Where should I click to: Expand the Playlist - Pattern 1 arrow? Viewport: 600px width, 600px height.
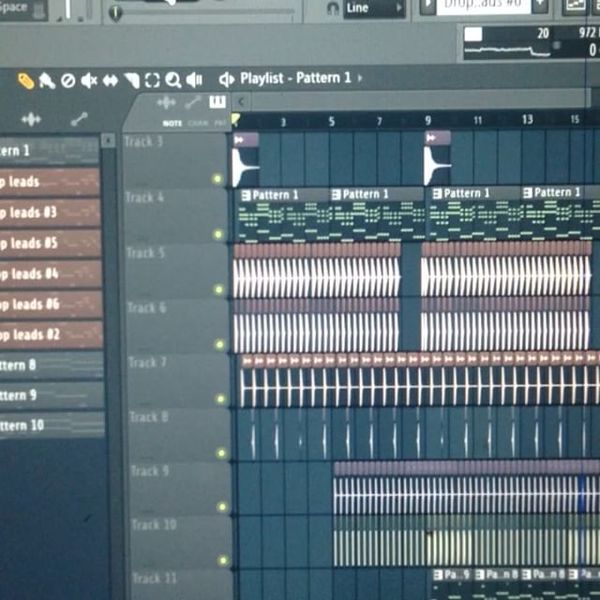(360, 78)
